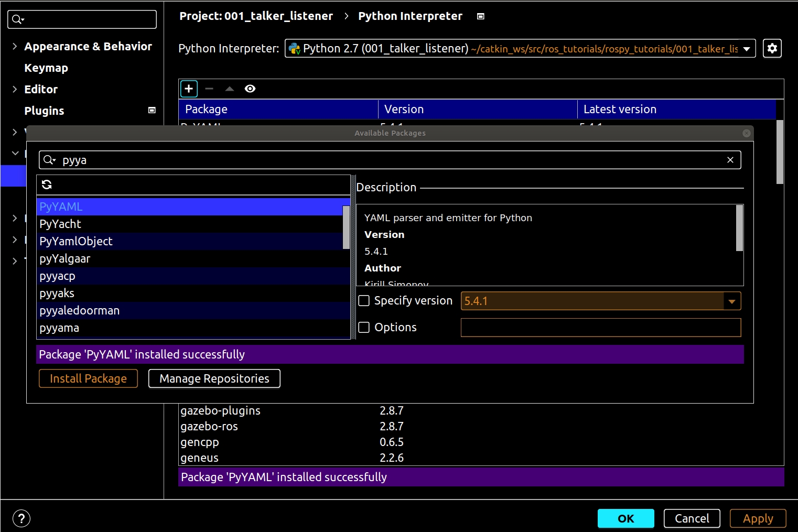Clear the pyya search with X icon

click(730, 160)
